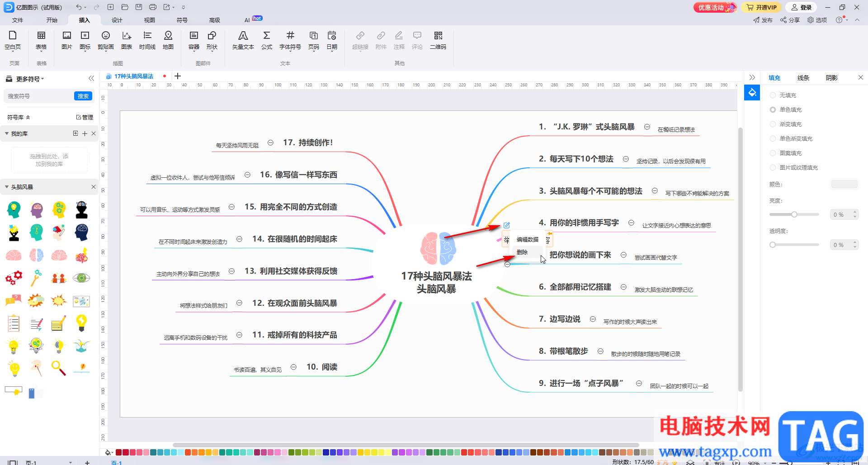Click the 容器 container tool

[194, 40]
